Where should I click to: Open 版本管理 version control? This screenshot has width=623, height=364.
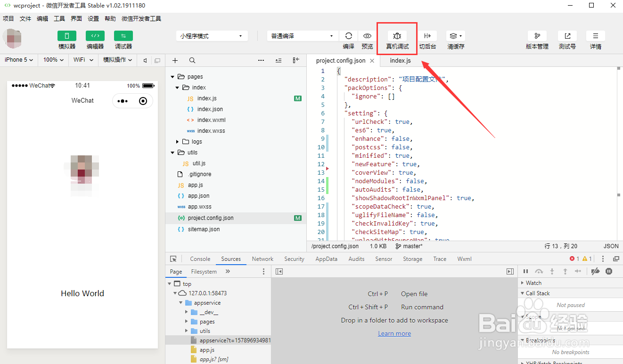tap(537, 36)
